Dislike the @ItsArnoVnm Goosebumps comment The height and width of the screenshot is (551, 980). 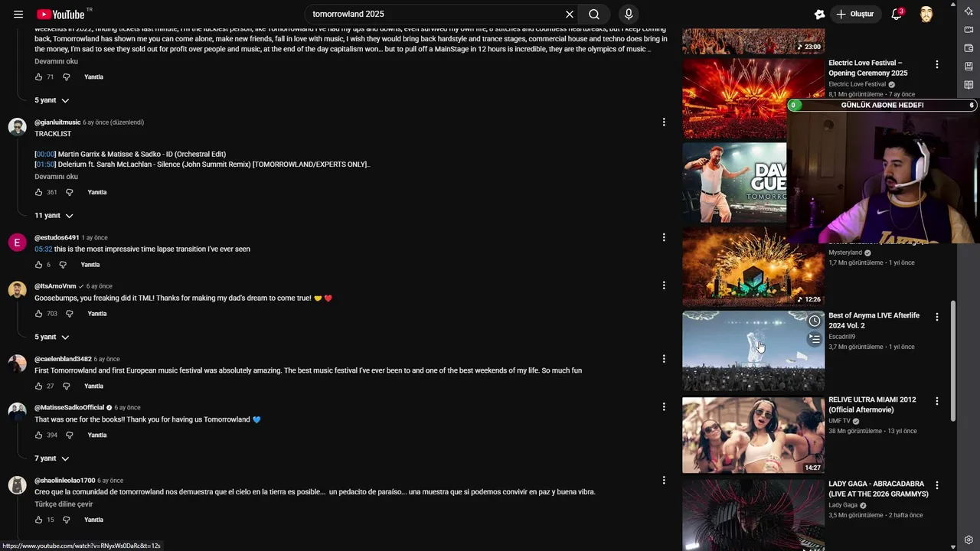coord(69,314)
